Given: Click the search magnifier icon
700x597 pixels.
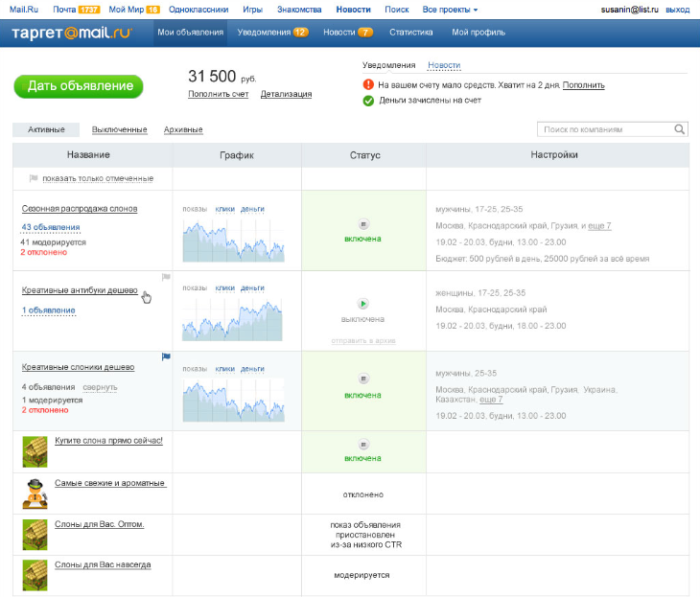Looking at the screenshot, I should [679, 129].
